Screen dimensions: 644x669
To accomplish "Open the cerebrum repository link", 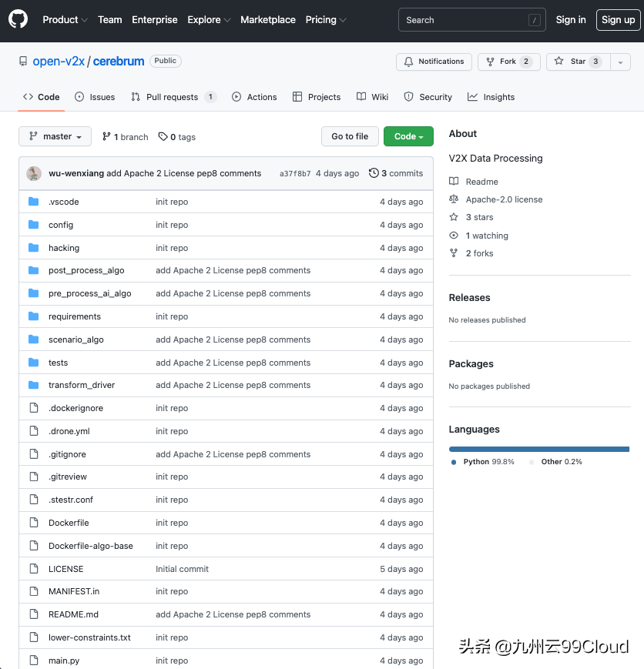I will pos(119,62).
